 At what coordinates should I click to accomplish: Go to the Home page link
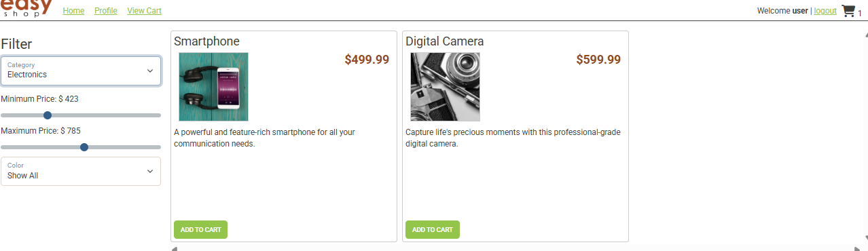tap(73, 11)
